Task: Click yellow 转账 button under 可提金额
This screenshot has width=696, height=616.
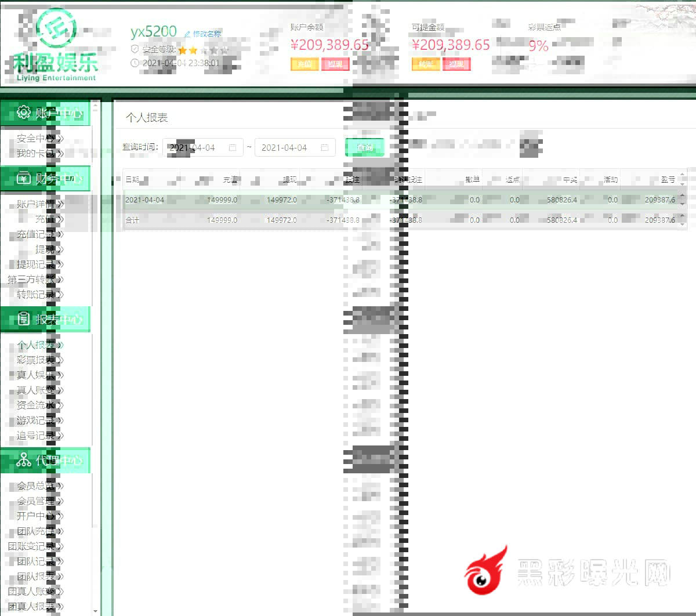Action: pyautogui.click(x=426, y=64)
